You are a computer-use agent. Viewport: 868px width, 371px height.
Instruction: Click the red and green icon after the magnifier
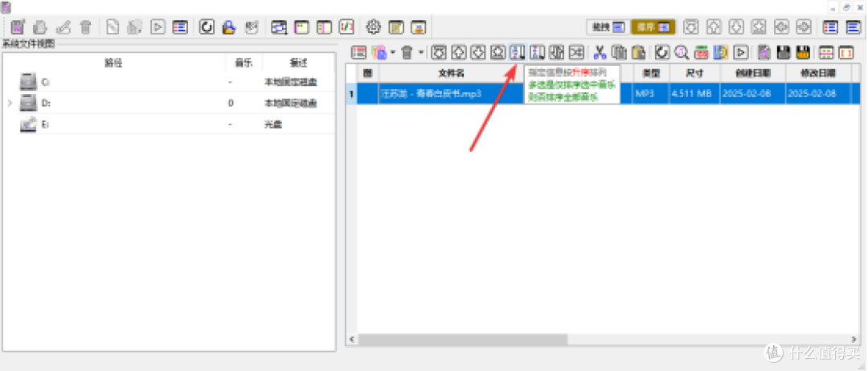(x=702, y=52)
